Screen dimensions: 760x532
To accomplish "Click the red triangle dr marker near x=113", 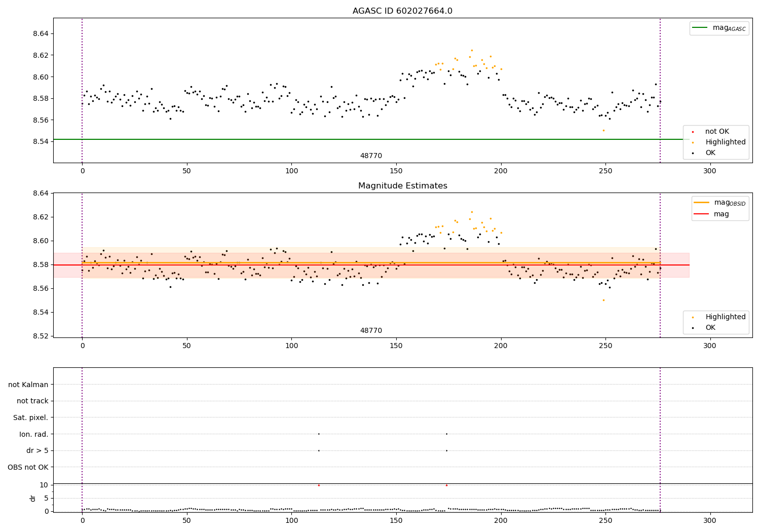I will pos(319,485).
